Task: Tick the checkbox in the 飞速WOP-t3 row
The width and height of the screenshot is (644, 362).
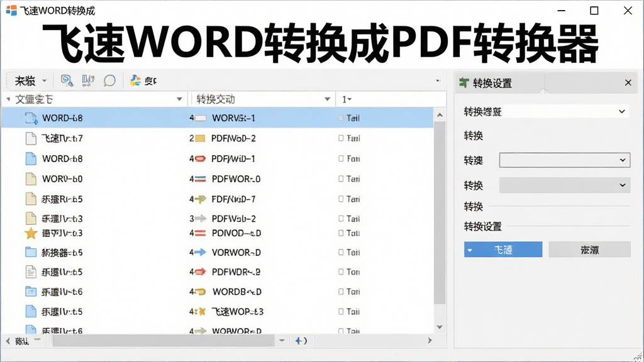Action: click(x=341, y=312)
